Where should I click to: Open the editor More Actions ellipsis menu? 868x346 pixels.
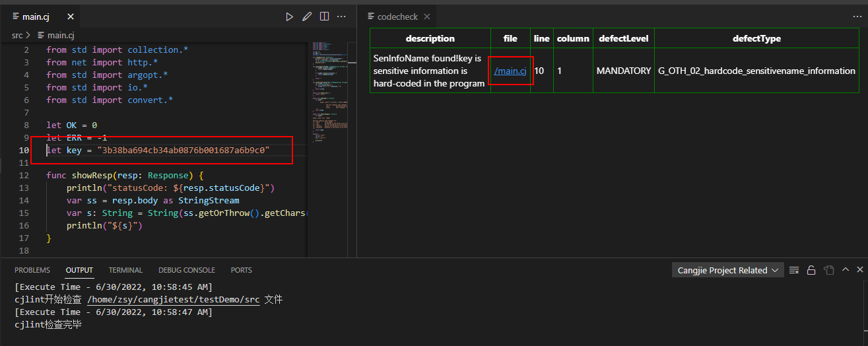pos(341,17)
